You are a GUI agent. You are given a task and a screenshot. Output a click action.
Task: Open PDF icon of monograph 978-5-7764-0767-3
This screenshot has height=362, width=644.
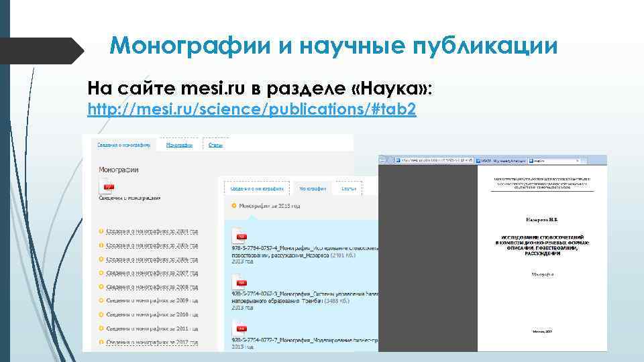tap(239, 282)
